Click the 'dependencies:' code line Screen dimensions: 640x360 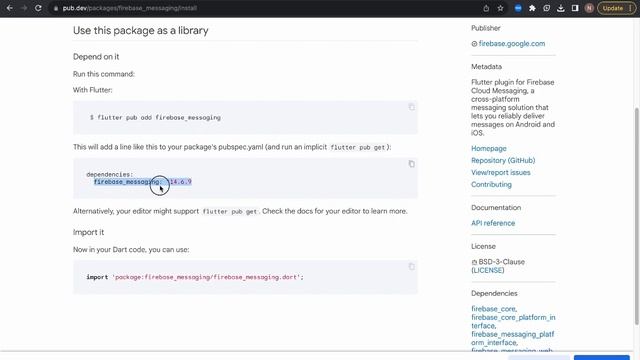point(109,175)
